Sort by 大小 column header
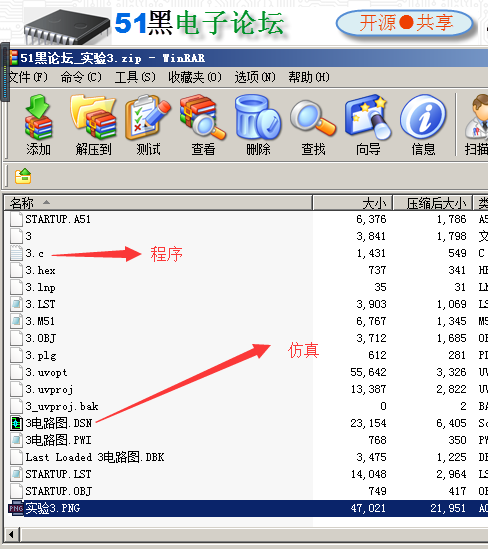The image size is (488, 549). coord(353,203)
